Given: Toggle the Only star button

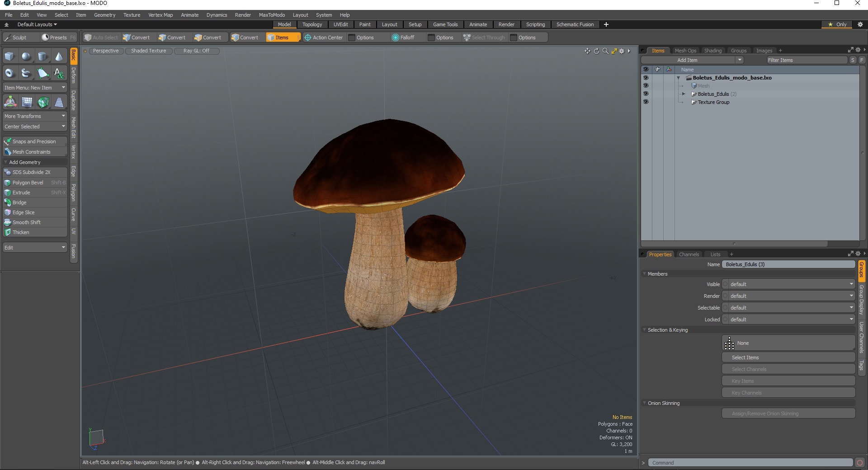Looking at the screenshot, I should pos(837,24).
